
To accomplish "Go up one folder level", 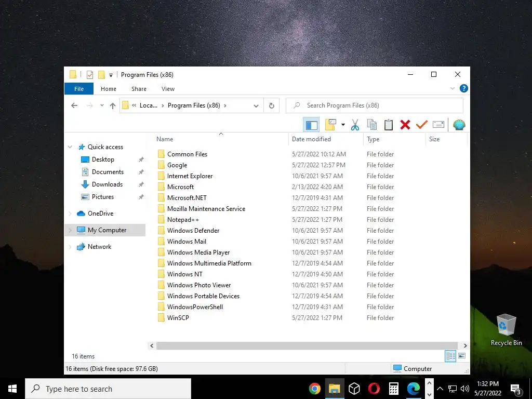I will [113, 105].
